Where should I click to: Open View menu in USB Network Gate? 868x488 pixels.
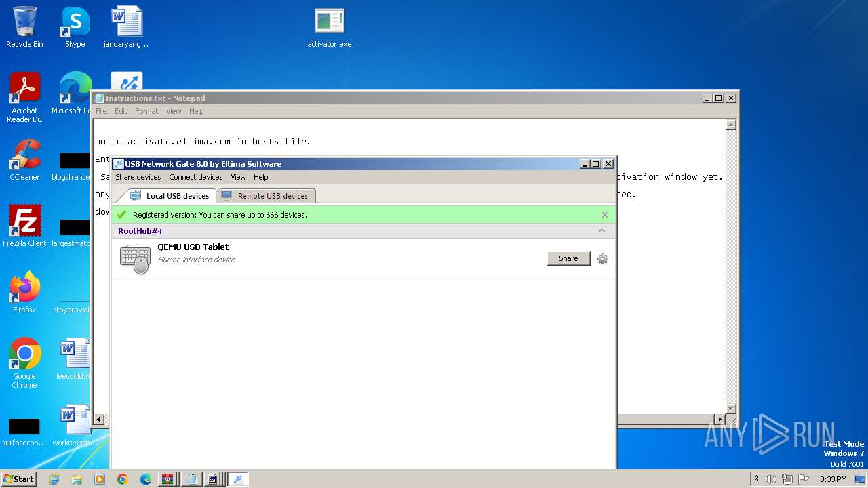pos(238,177)
